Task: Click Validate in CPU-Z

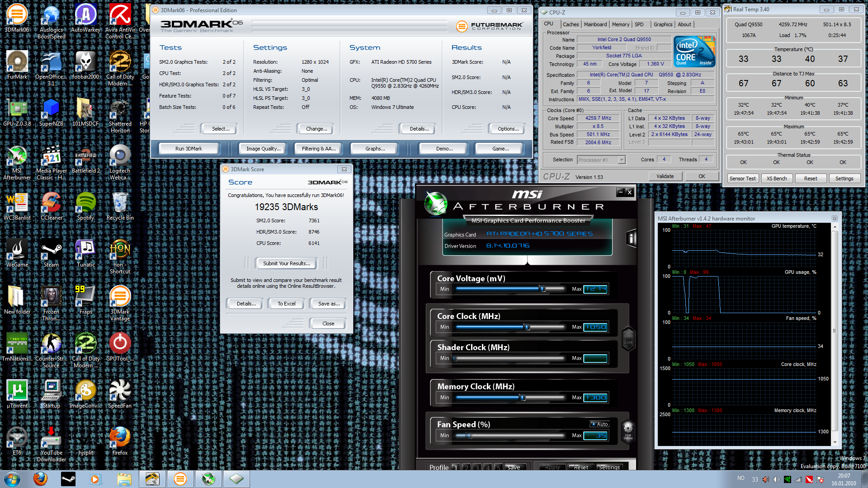Action: (x=665, y=176)
